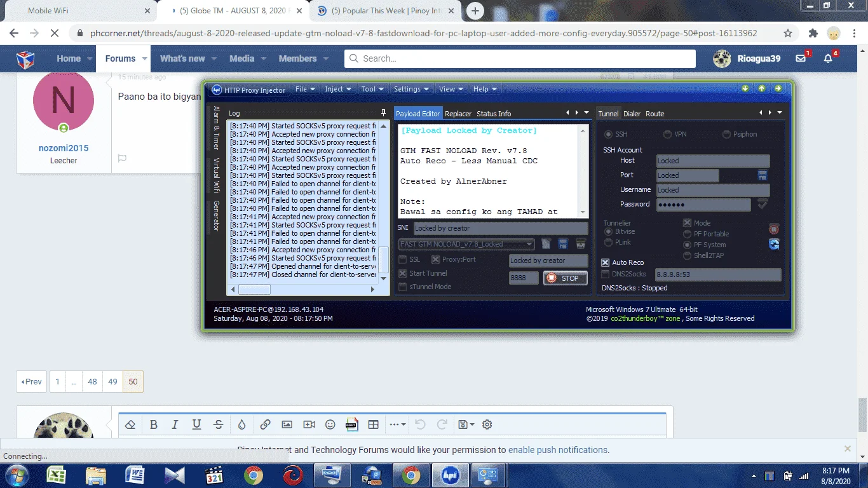Open the forum inbox envelope icon

[801, 58]
